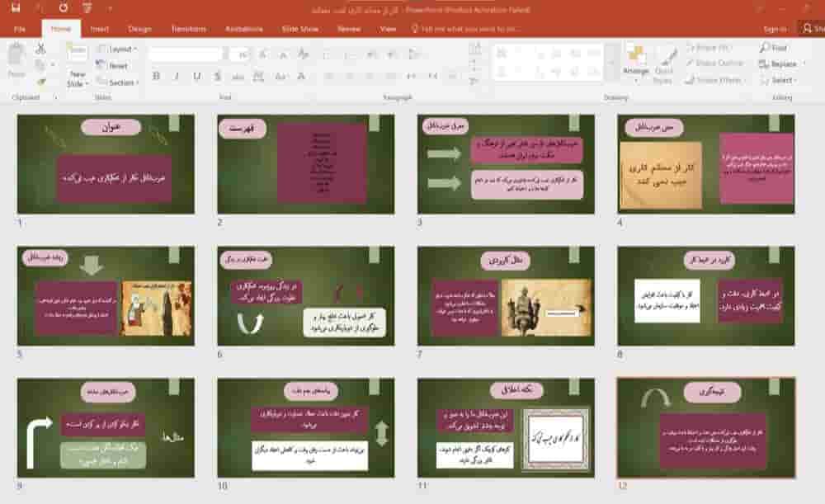Screen dimensions: 825x504
Task: Open the File tab
Action: [20, 29]
